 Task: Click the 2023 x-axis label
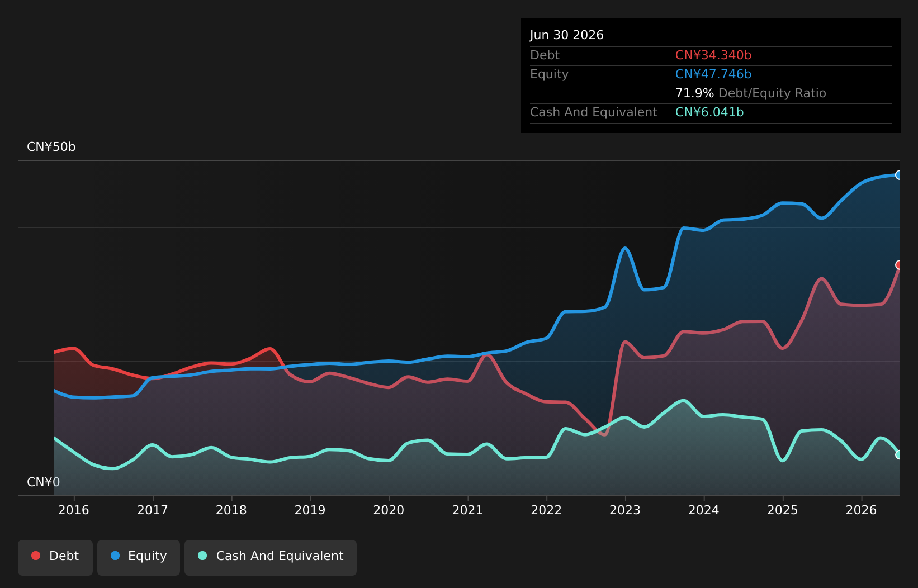pyautogui.click(x=625, y=510)
